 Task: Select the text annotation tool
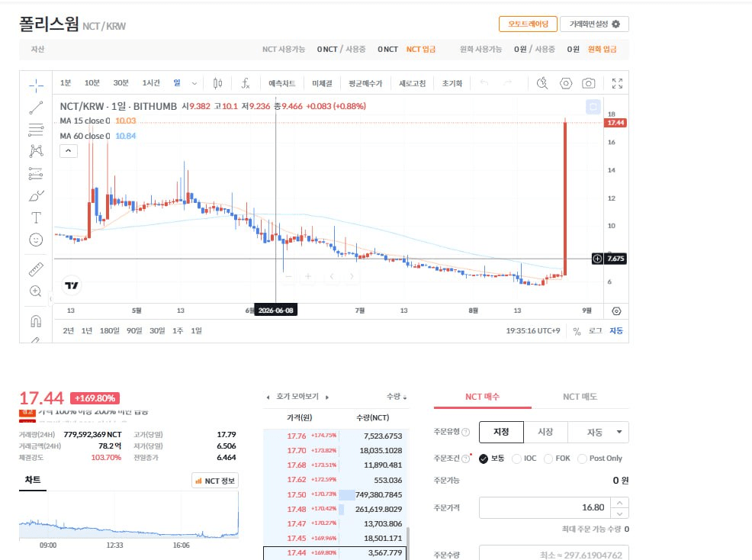click(x=36, y=218)
